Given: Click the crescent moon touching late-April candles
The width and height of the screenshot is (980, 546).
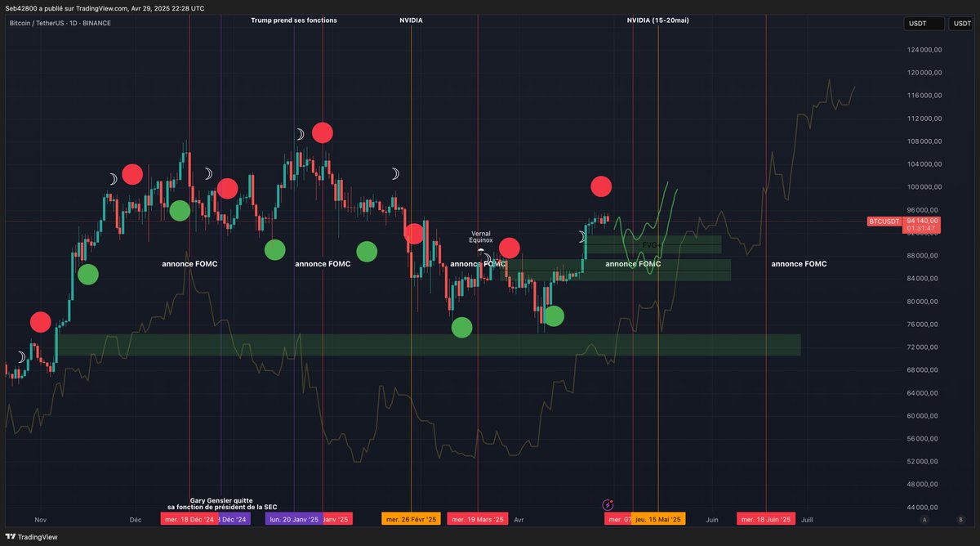Looking at the screenshot, I should pyautogui.click(x=582, y=236).
